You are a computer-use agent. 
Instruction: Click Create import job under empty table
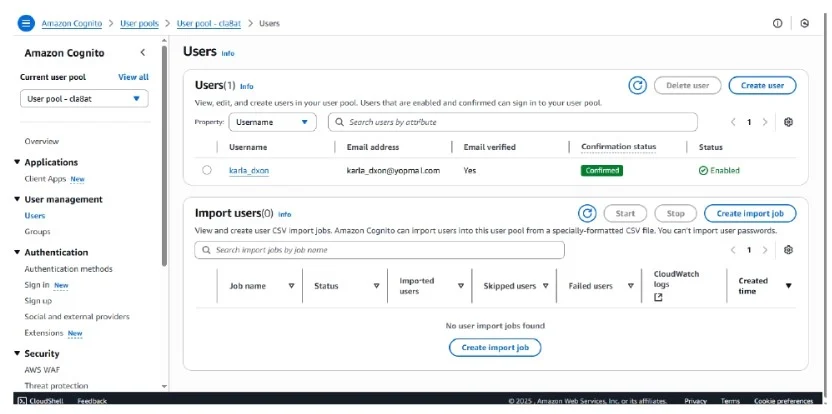click(x=495, y=348)
